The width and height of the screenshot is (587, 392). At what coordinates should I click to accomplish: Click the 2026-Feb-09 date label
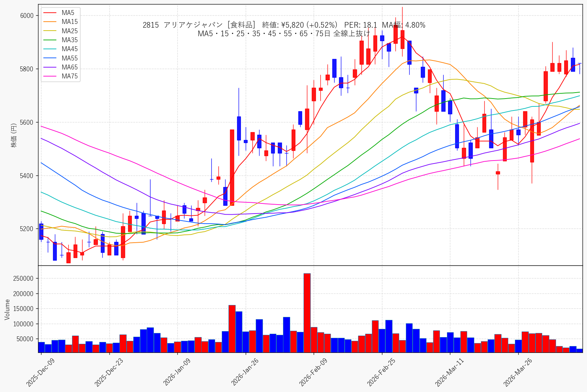(313, 372)
